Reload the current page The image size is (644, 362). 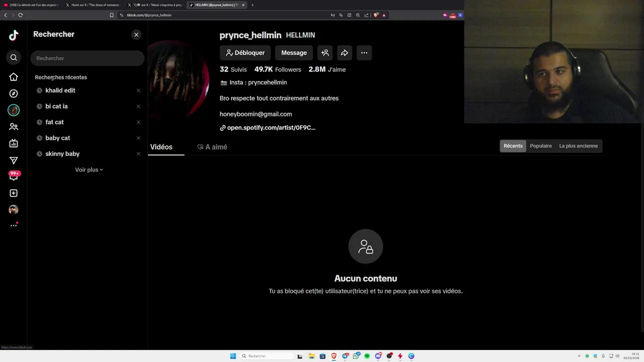[21, 15]
